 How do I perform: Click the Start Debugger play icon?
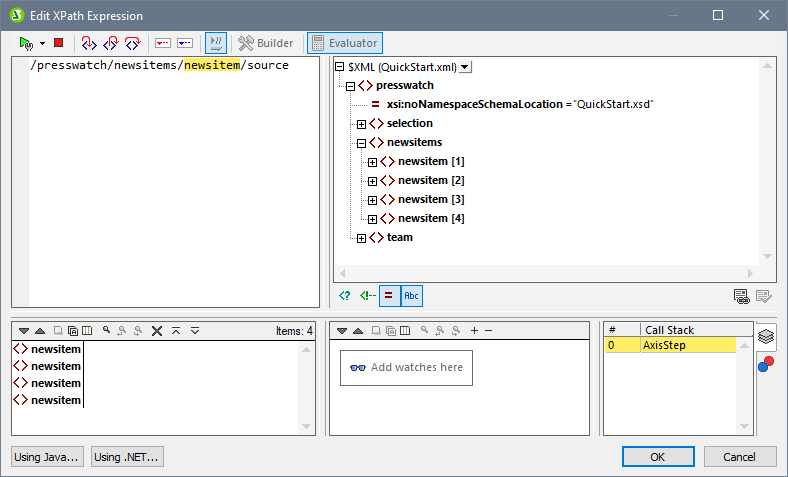[26, 43]
